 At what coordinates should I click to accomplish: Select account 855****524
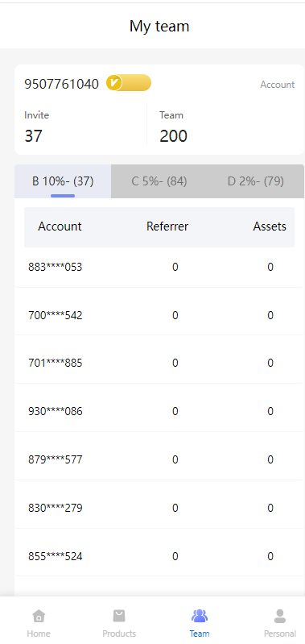pyautogui.click(x=56, y=556)
